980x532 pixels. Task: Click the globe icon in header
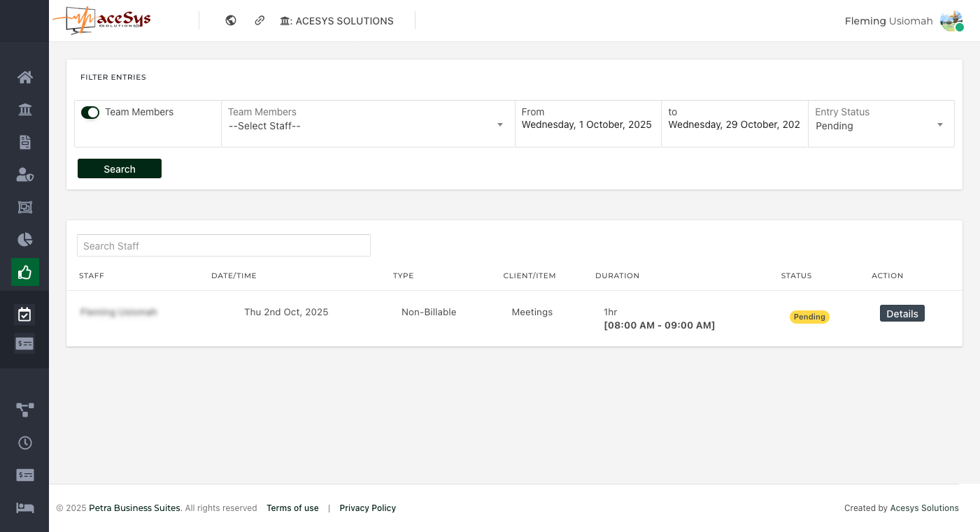[231, 21]
